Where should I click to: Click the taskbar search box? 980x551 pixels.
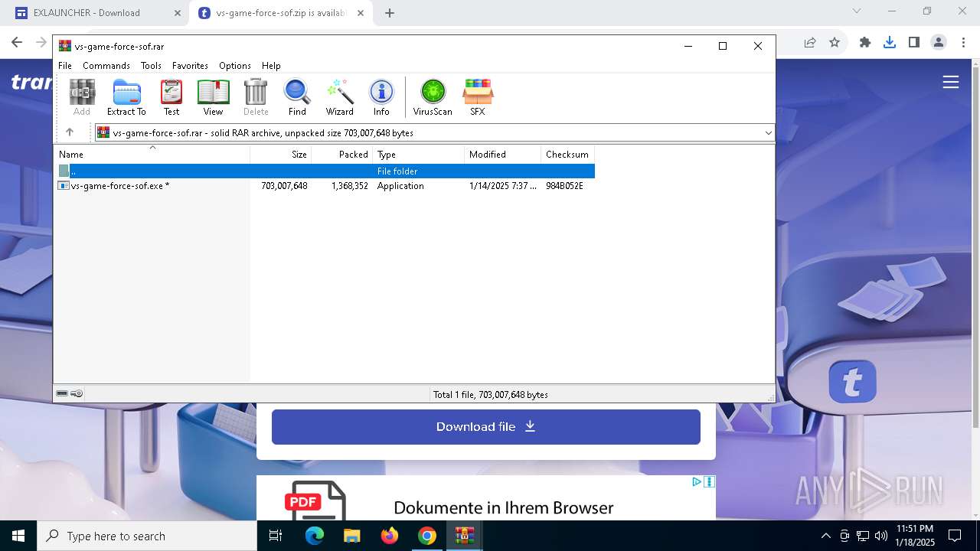[147, 536]
